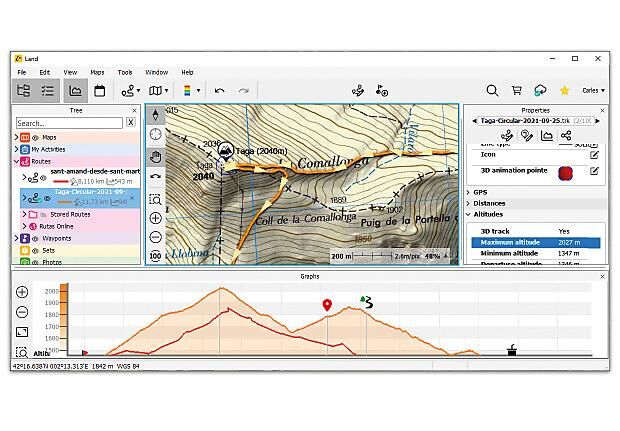This screenshot has width=620, height=431.
Task: Clear the tree search with X button
Action: pos(130,123)
